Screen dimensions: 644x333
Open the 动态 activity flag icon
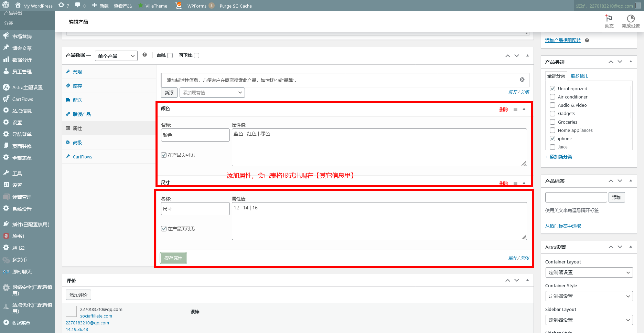tap(609, 18)
